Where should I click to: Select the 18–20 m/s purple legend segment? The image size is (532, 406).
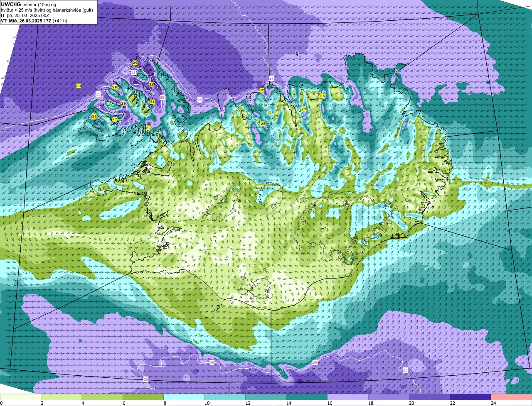point(389,397)
